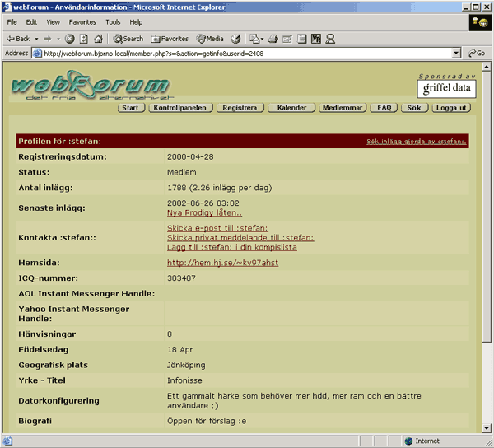Click the status bar page icon

(x=7, y=441)
